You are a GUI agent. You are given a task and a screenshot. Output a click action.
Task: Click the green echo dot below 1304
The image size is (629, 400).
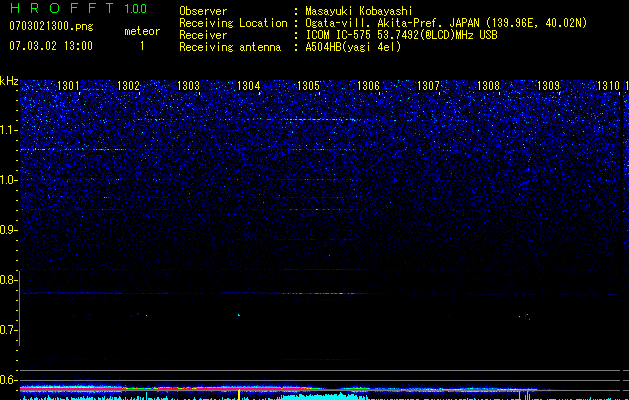(x=239, y=315)
